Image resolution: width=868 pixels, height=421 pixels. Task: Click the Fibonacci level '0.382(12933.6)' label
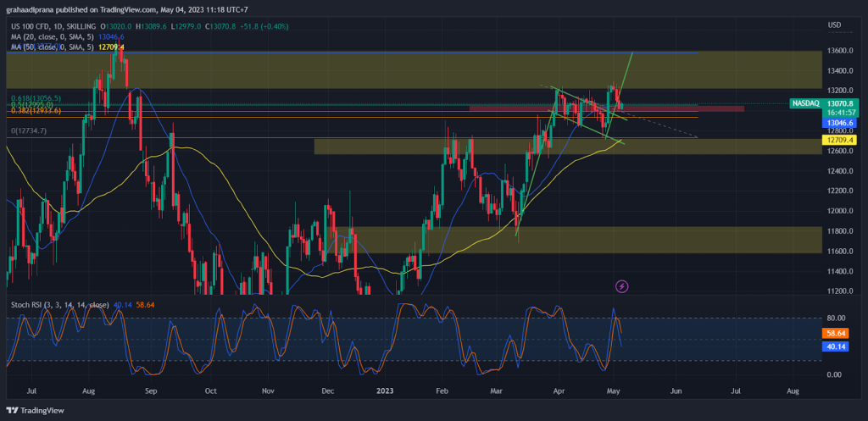tap(36, 111)
